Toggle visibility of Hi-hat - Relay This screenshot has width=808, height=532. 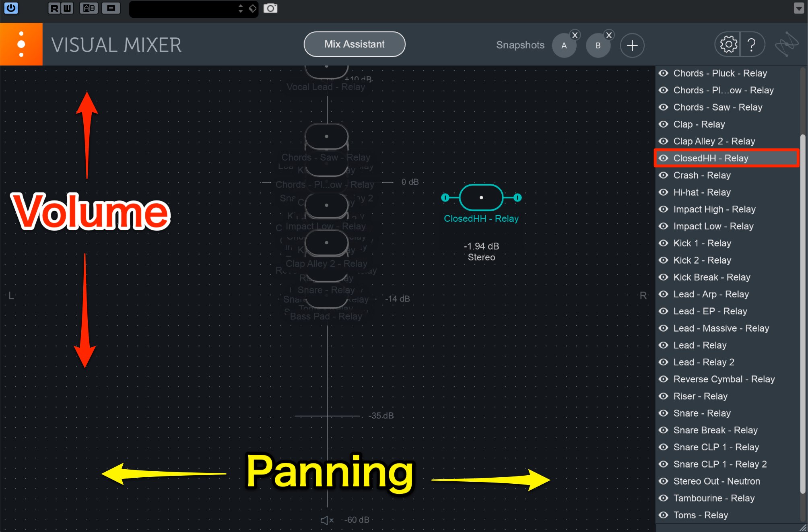point(663,192)
